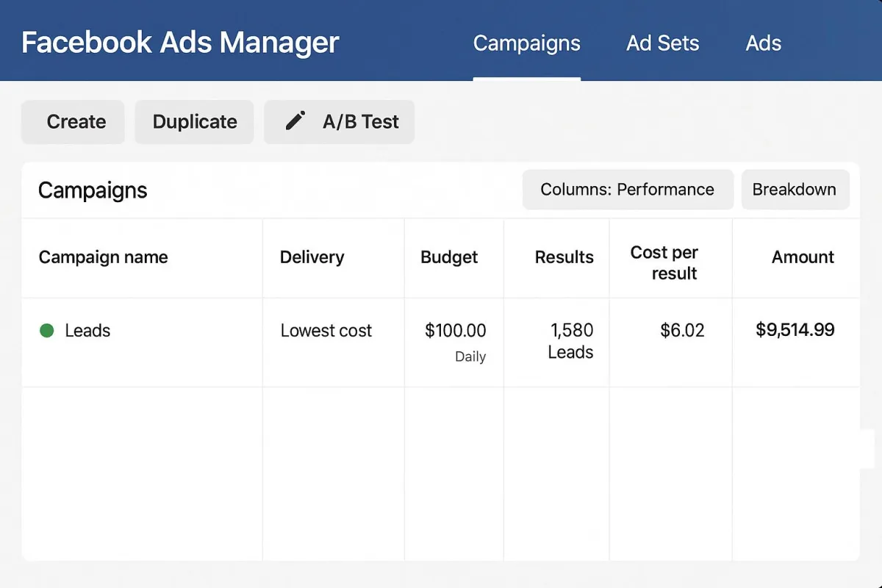Select the Cost per result column header
882x588 pixels.
(664, 262)
